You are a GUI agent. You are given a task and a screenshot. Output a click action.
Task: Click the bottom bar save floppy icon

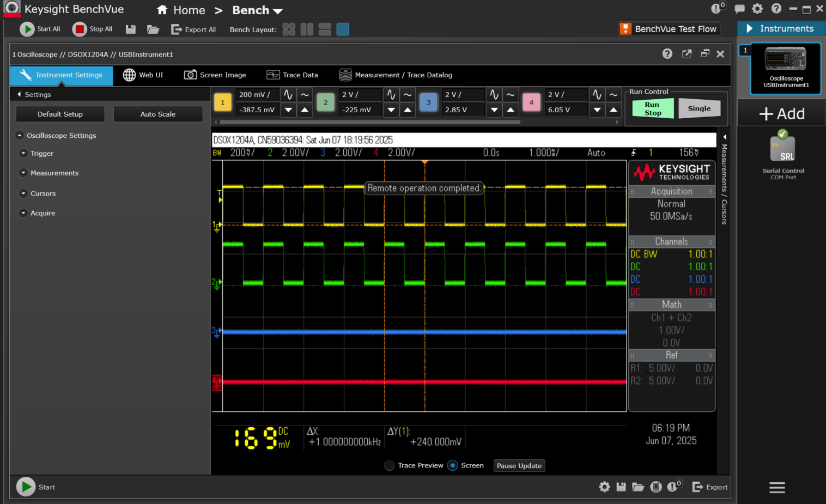[x=621, y=487]
